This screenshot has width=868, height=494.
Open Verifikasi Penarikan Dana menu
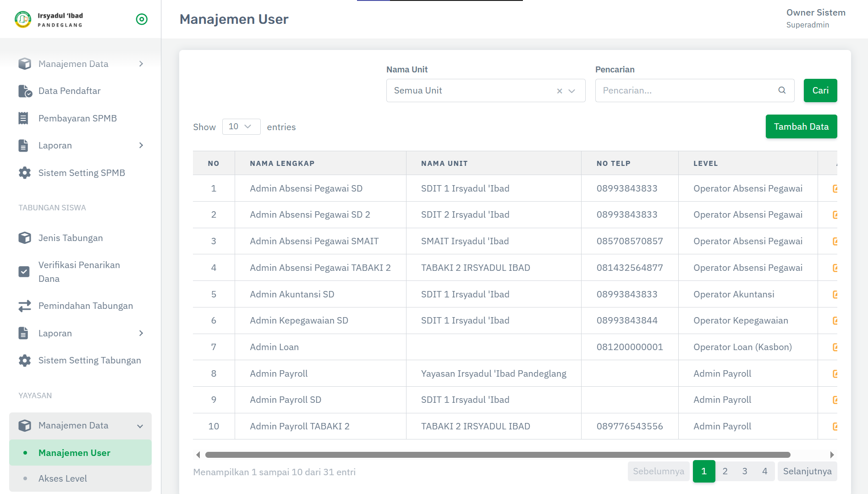80,272
